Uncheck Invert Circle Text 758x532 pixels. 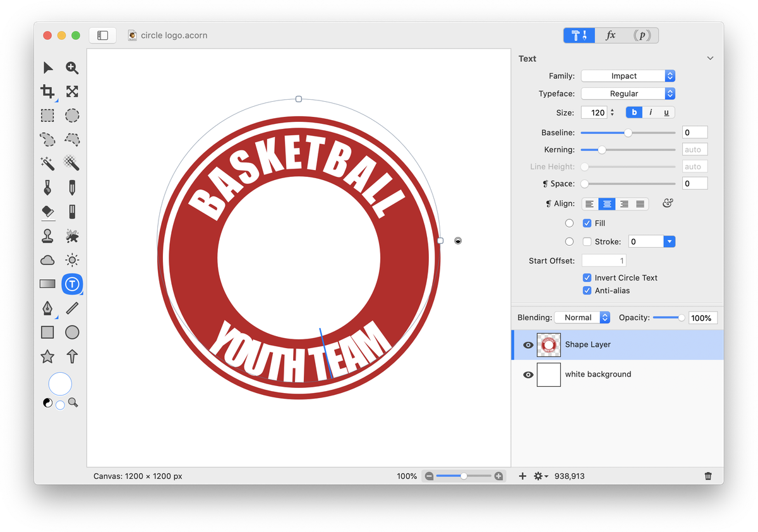pos(587,277)
